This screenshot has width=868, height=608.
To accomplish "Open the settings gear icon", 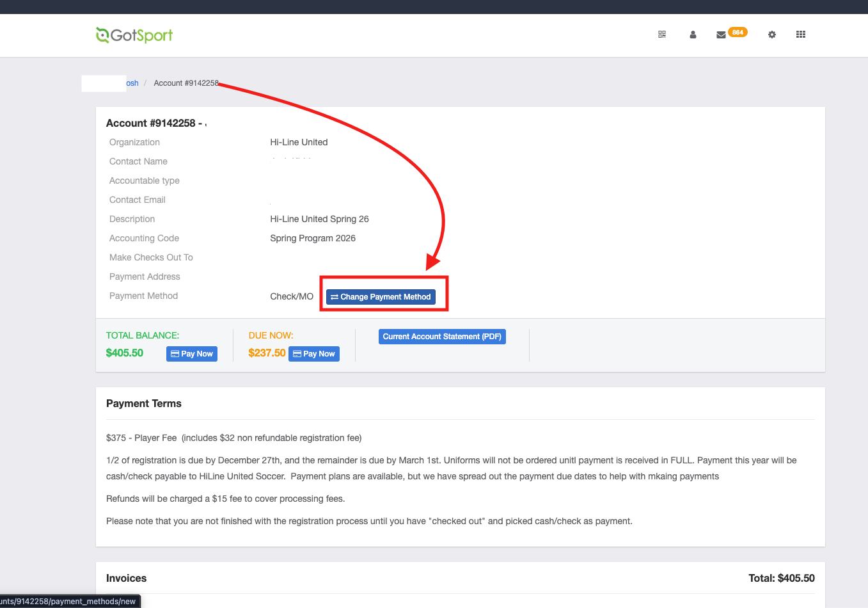I will coord(772,35).
